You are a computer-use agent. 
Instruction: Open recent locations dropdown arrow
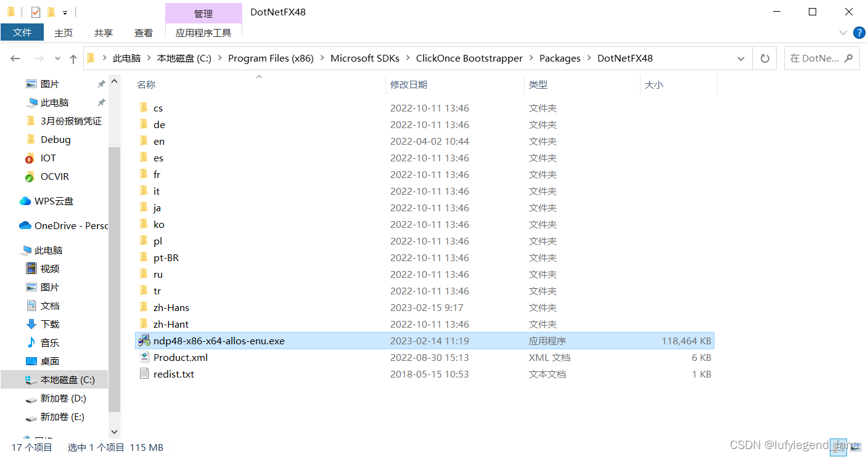point(57,59)
